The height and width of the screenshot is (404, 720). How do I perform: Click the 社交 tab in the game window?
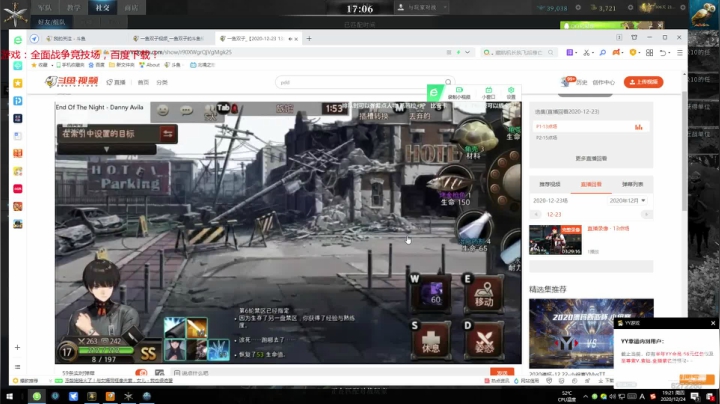tap(102, 8)
